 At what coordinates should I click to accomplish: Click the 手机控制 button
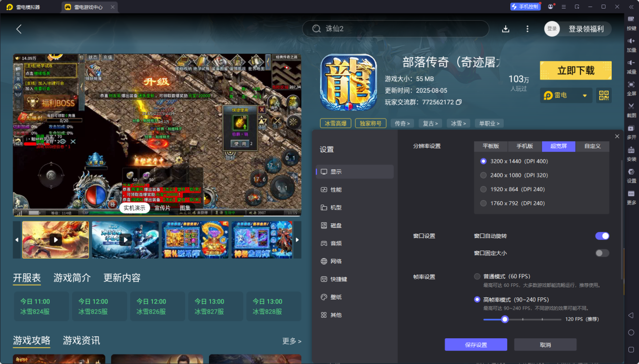pos(525,7)
